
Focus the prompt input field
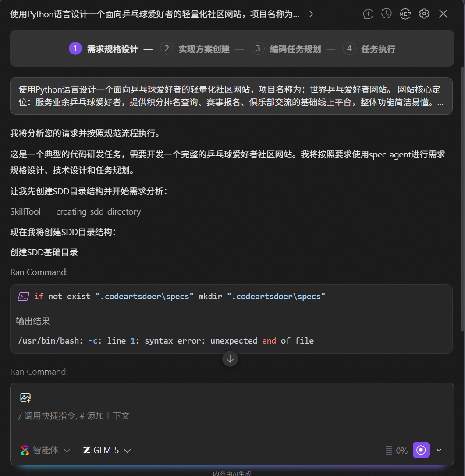click(232, 416)
